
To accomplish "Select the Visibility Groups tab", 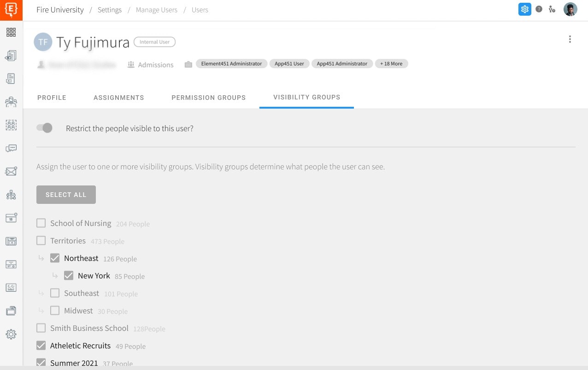I will (x=307, y=97).
